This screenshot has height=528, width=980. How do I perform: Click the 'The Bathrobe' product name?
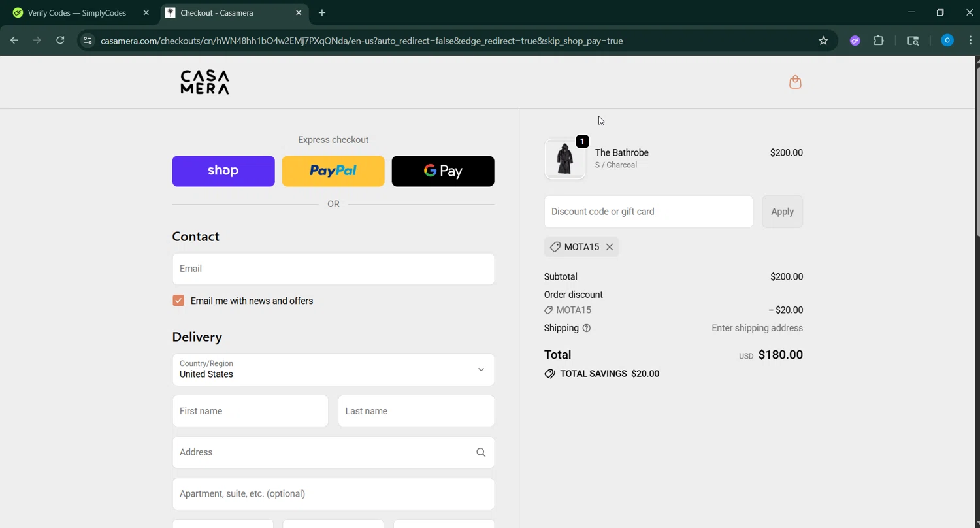pos(621,153)
